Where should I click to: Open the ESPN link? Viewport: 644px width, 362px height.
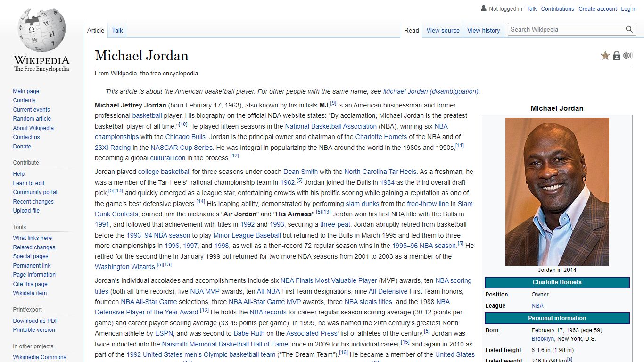pyautogui.click(x=164, y=333)
